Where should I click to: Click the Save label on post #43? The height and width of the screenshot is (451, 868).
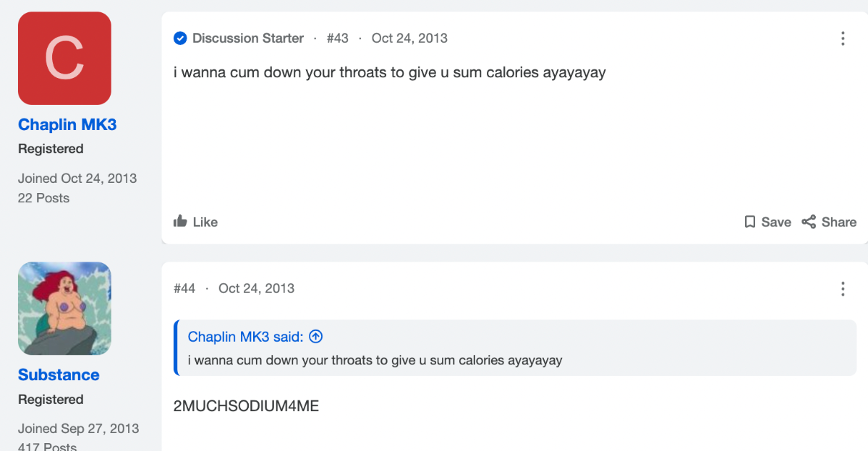776,222
